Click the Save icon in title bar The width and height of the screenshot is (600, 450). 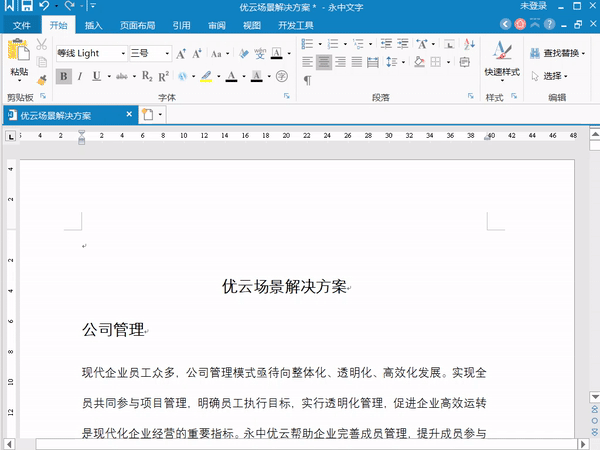coord(28,7)
